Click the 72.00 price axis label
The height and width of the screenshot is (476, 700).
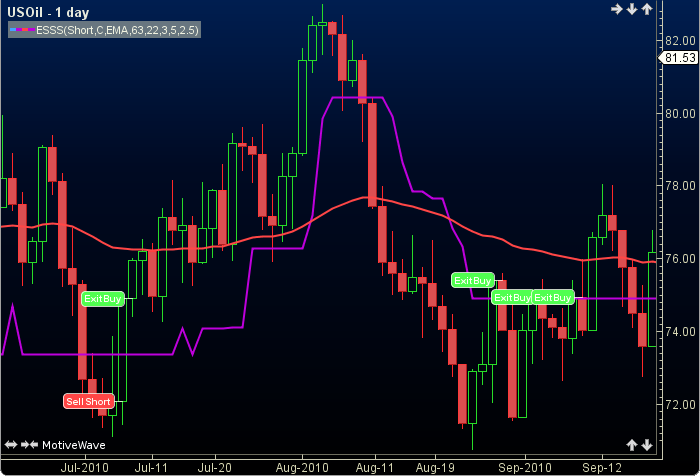(x=680, y=405)
